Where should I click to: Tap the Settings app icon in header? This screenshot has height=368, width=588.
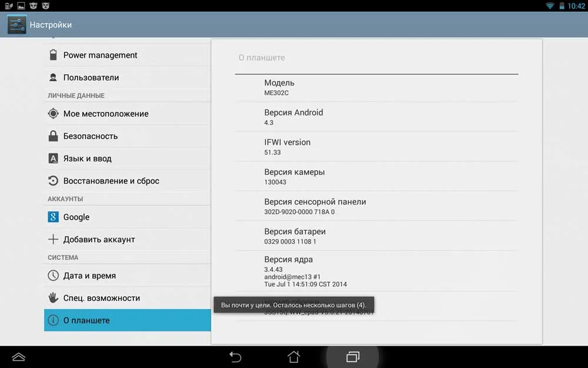pos(16,25)
